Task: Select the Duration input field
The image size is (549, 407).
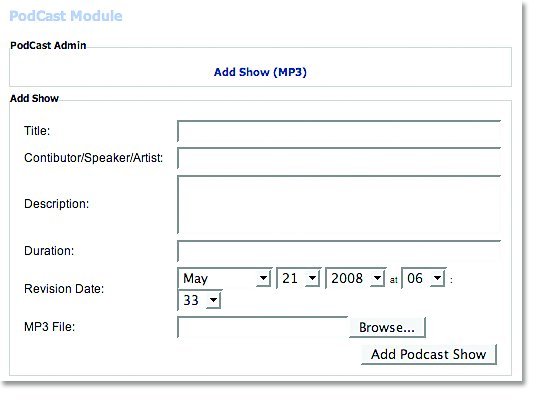Action: tap(339, 251)
